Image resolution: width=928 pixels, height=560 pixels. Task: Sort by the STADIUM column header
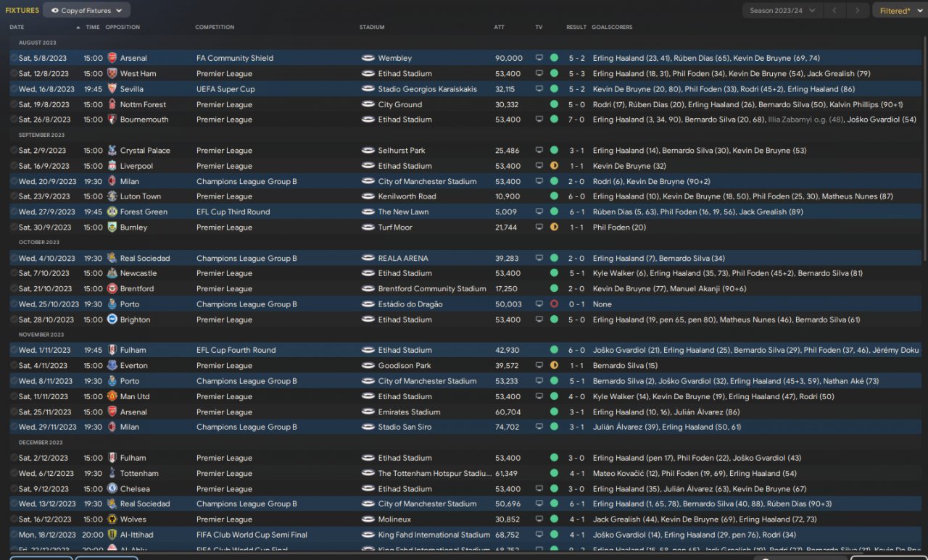[372, 28]
